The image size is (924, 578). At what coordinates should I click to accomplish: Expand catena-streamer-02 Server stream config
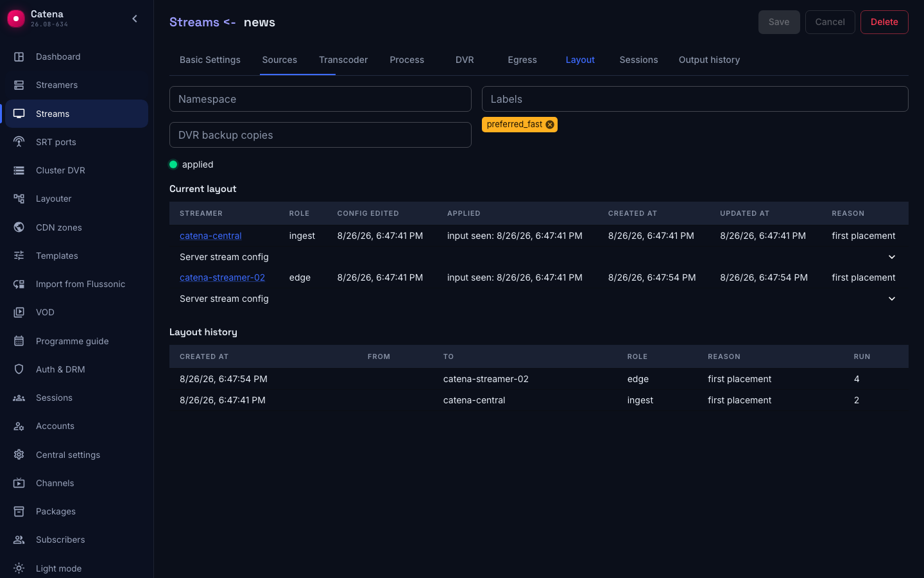[x=892, y=299]
